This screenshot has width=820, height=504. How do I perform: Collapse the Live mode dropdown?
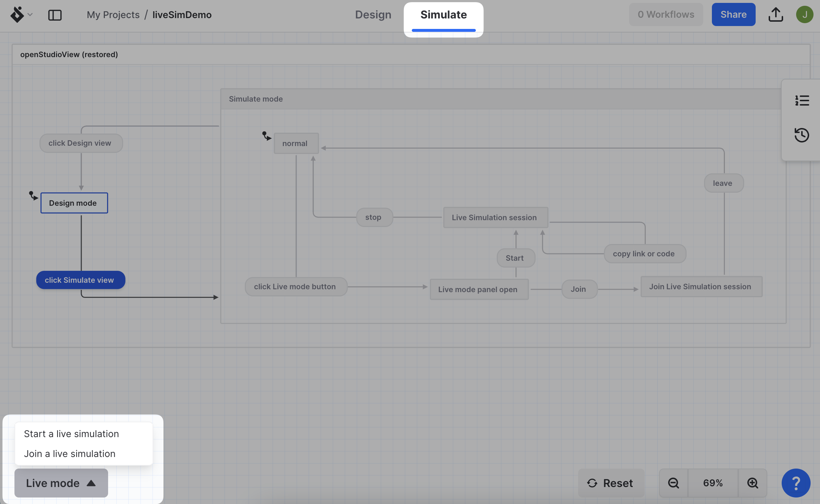coord(61,483)
